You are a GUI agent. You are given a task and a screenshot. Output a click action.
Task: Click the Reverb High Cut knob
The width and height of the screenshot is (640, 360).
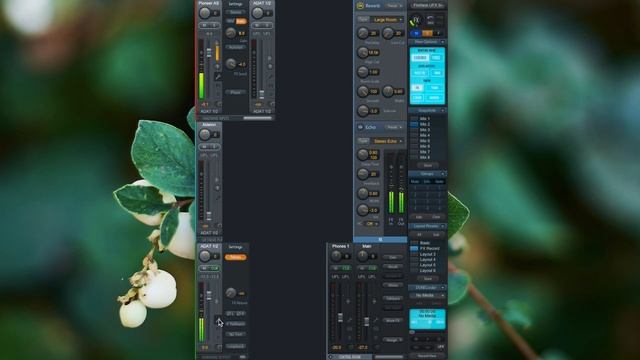(362, 52)
